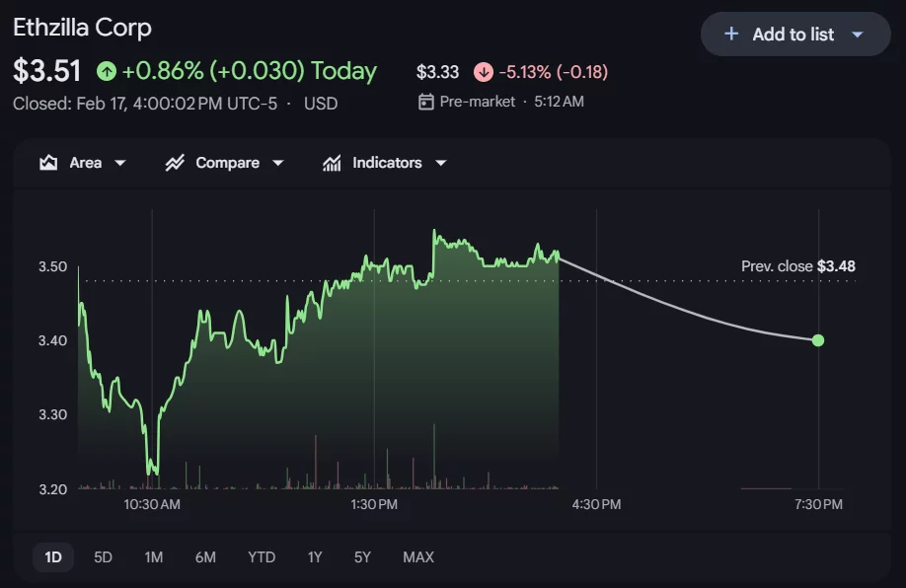Toggle the 1D time range on
The image size is (906, 588).
click(52, 556)
